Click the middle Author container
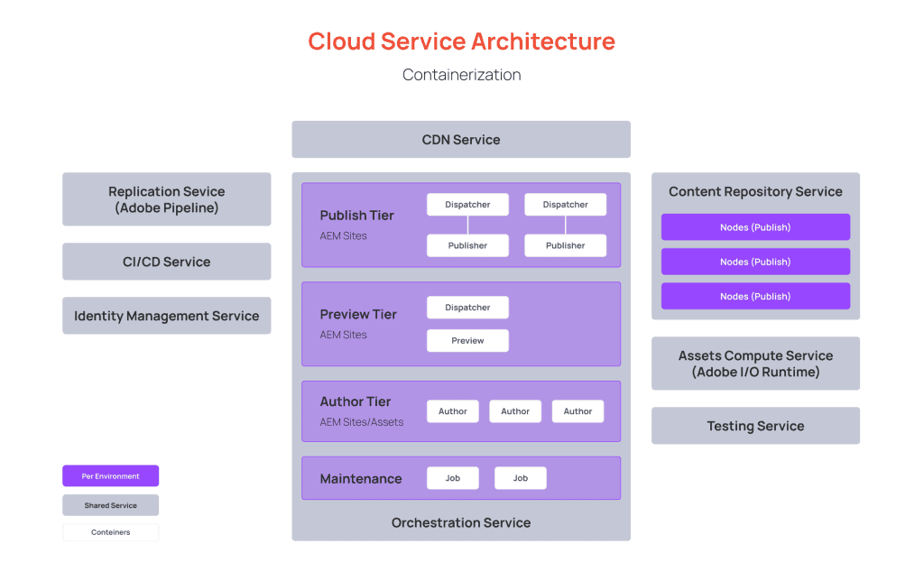Viewport: 924px width, 581px height. (514, 410)
